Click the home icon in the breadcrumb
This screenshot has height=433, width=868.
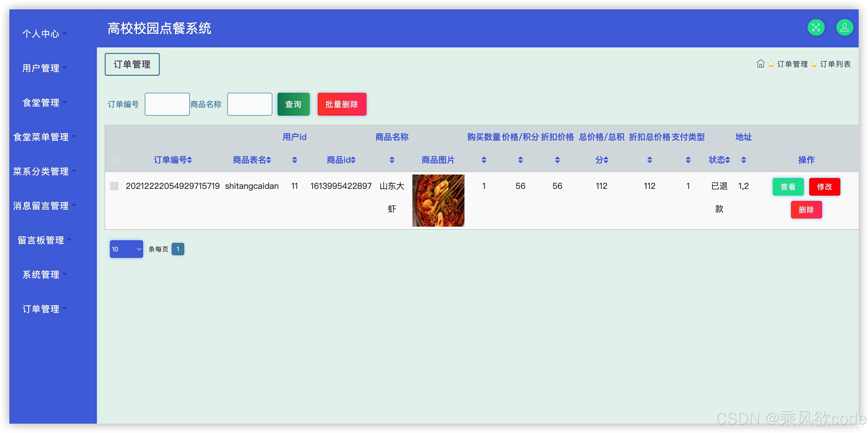click(x=760, y=64)
